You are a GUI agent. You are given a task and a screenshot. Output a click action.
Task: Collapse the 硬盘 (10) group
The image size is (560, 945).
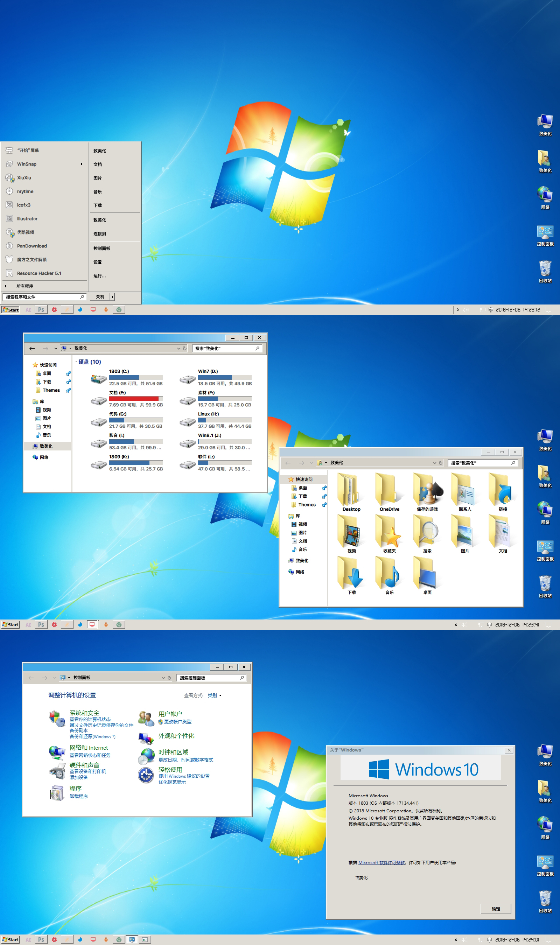click(x=76, y=362)
